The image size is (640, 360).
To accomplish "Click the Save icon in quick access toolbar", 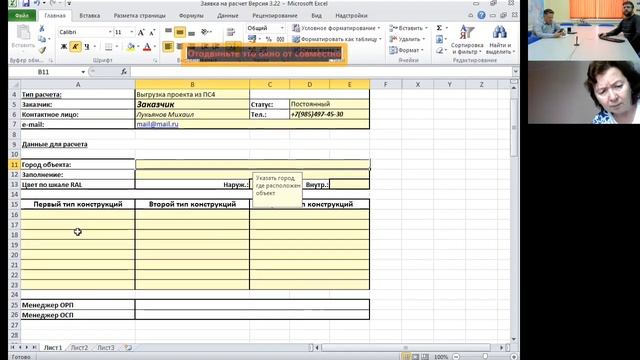I will pyautogui.click(x=25, y=4).
